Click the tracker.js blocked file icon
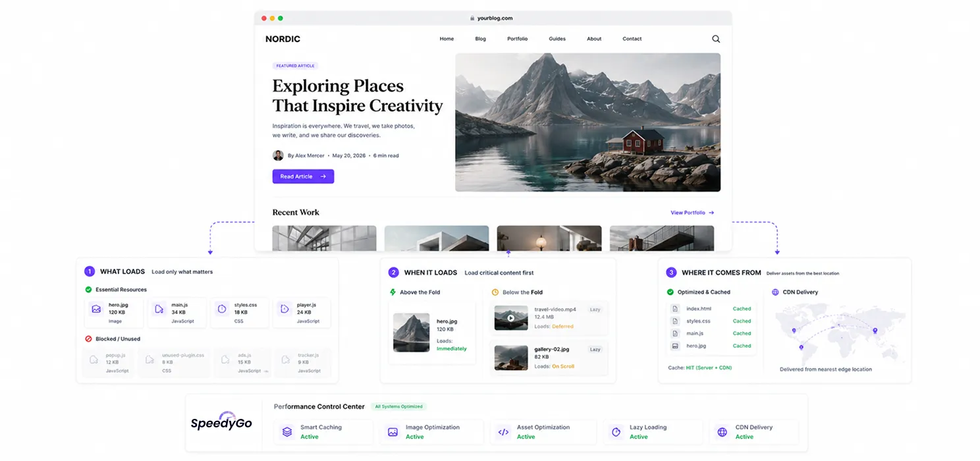980x461 pixels. click(285, 360)
